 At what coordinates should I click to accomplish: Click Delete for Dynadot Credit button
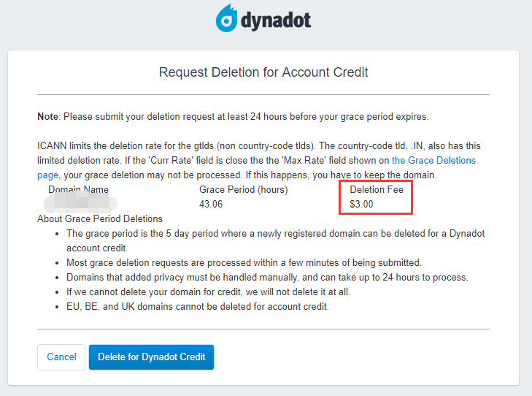pos(151,357)
